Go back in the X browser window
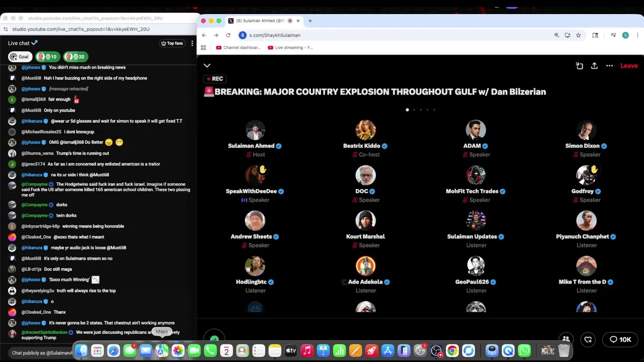644x362 pixels. (x=204, y=35)
